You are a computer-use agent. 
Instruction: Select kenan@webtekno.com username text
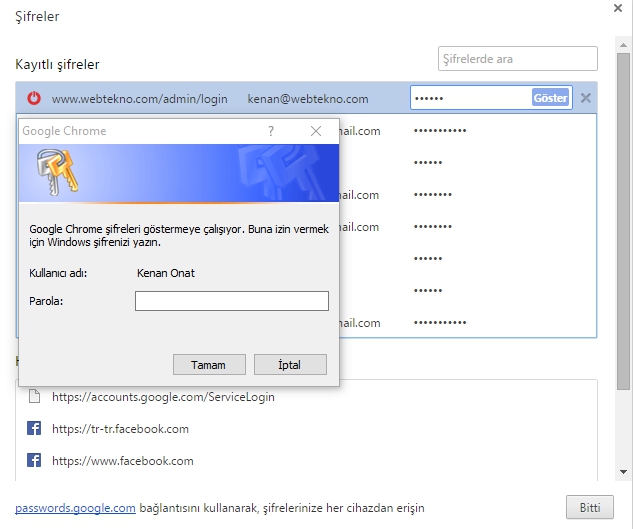(308, 99)
